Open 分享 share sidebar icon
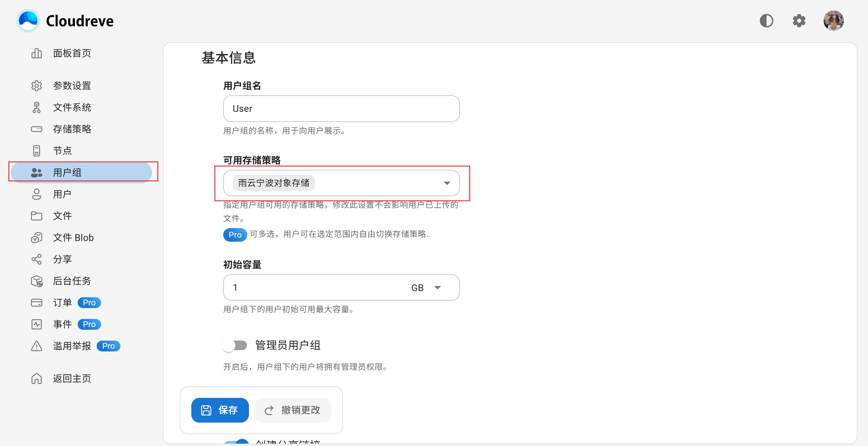This screenshot has height=446, width=868. coord(37,259)
